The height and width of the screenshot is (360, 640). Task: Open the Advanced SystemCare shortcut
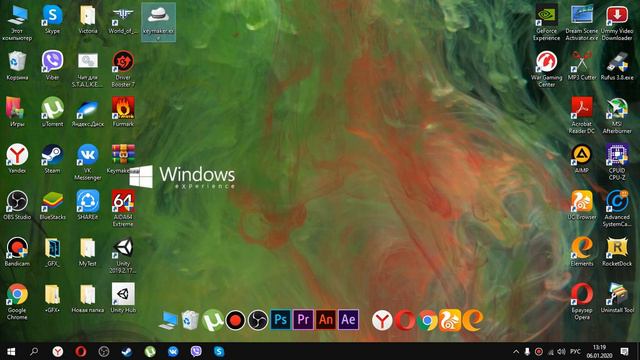617,209
